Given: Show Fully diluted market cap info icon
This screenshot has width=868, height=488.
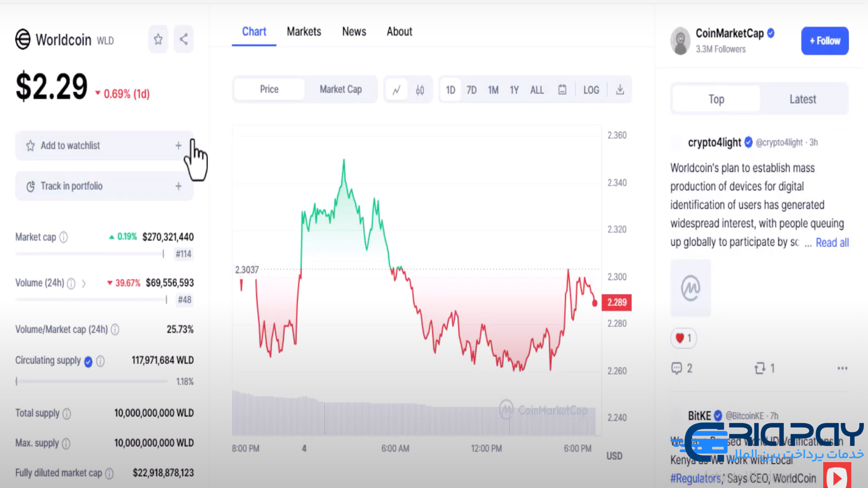Looking at the screenshot, I should [x=109, y=474].
